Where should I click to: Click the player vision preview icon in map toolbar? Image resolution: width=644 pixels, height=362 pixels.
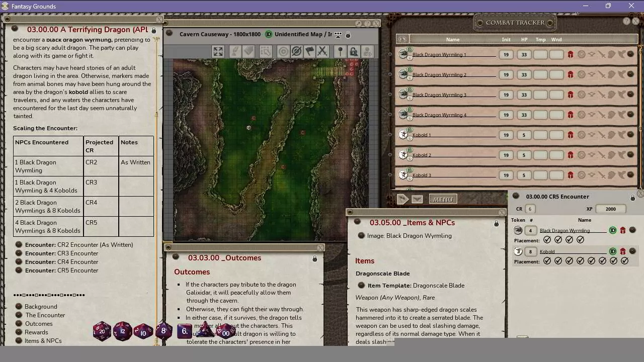[367, 51]
